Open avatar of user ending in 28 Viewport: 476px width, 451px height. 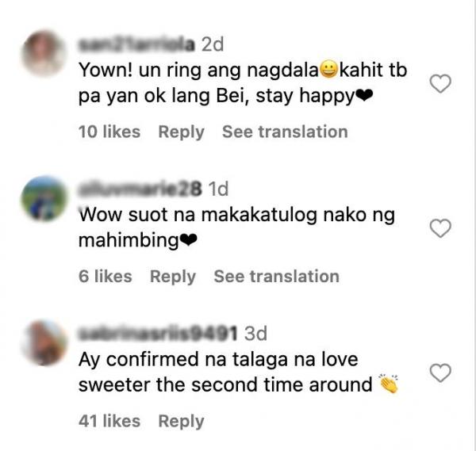(44, 199)
